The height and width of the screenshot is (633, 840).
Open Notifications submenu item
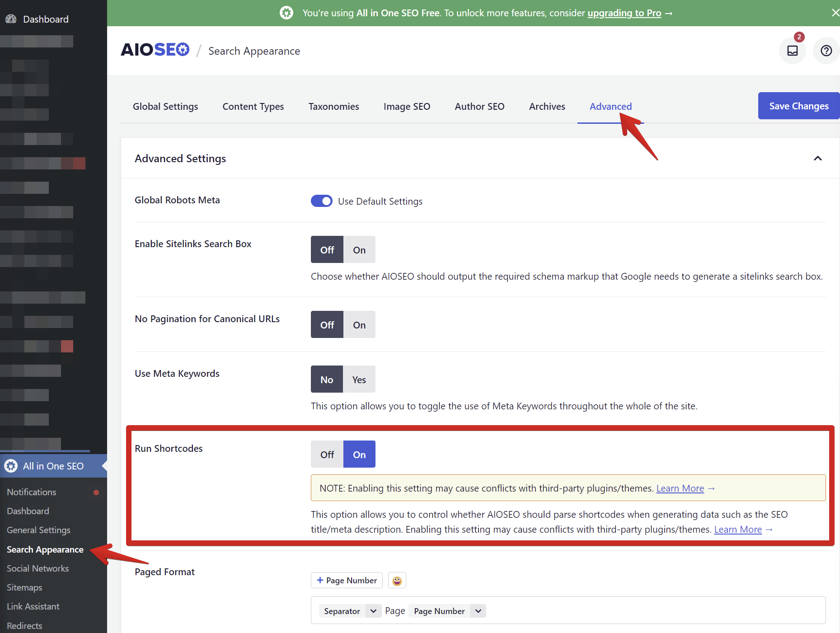tap(31, 492)
